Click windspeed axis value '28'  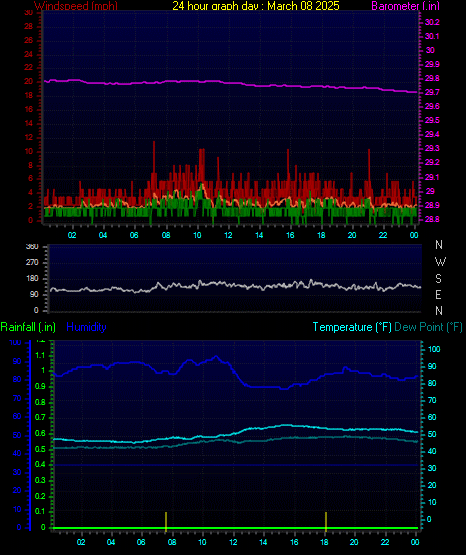[28, 27]
